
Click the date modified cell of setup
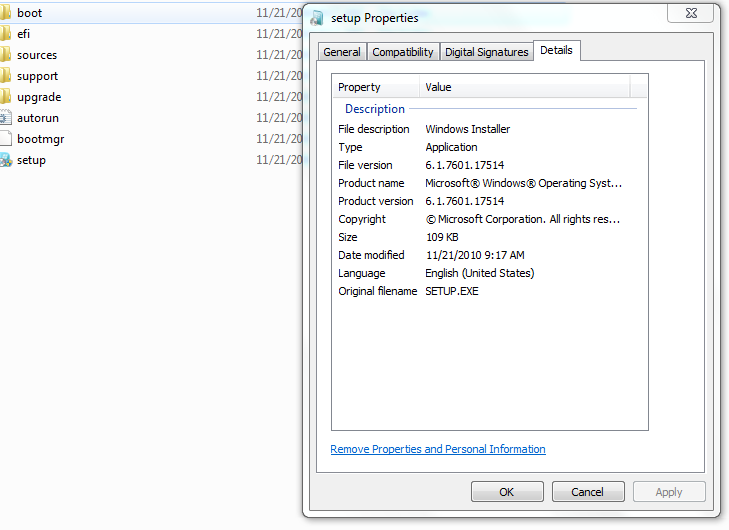click(x=279, y=160)
